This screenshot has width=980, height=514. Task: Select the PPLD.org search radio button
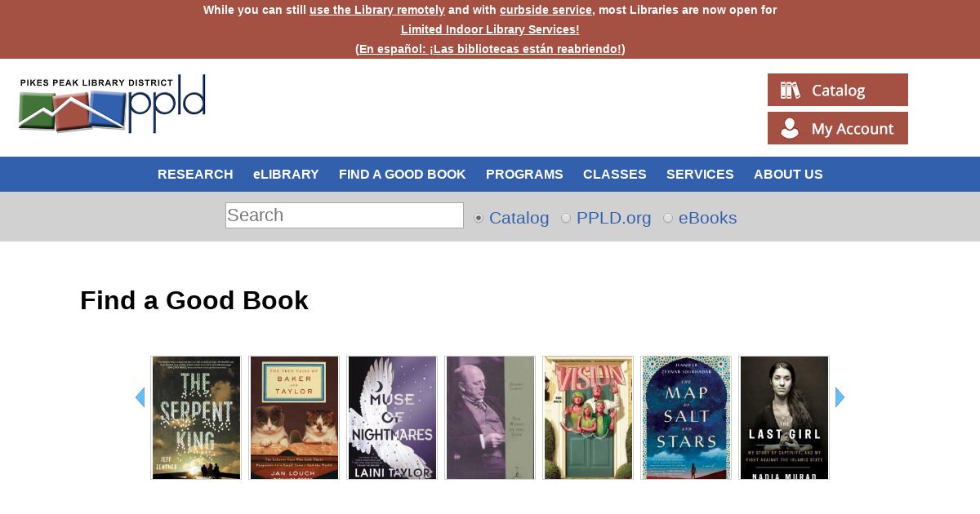[566, 218]
